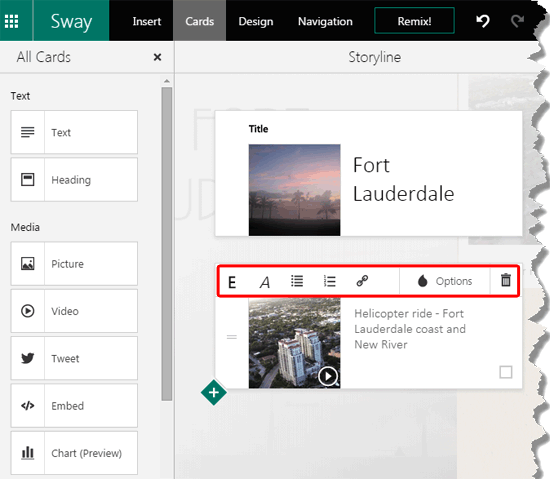
Task: Insert a bulleted list
Action: point(297,281)
